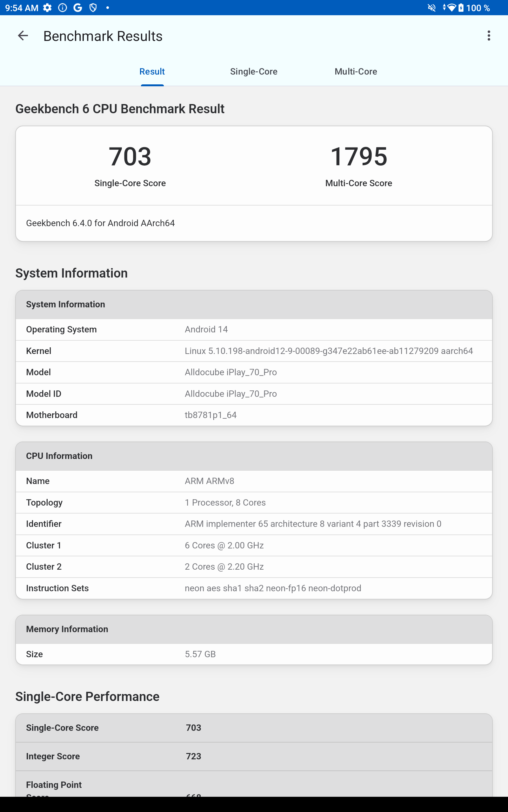Viewport: 508px width, 812px height.
Task: Tap the Android 14 operating system value
Action: 206,330
